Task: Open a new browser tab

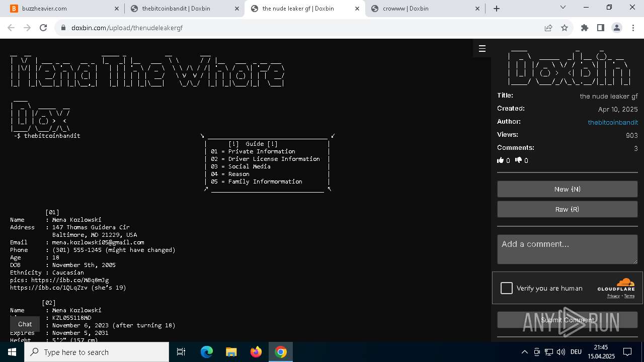Action: 497,9
